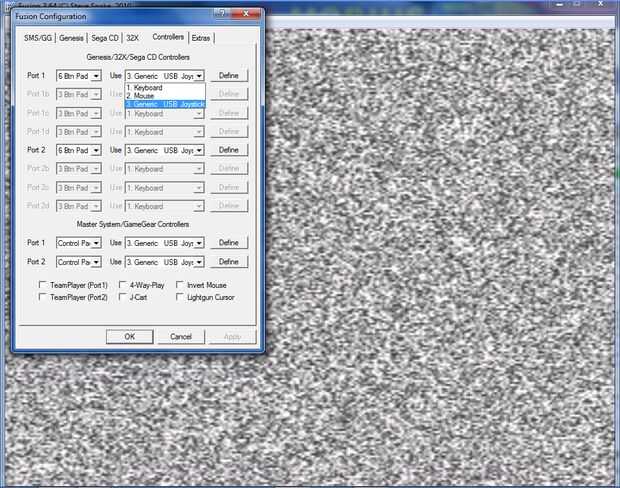Screen dimensions: 620x488
Task: Enable Lightgun Cursor checkbox
Action: (180, 297)
